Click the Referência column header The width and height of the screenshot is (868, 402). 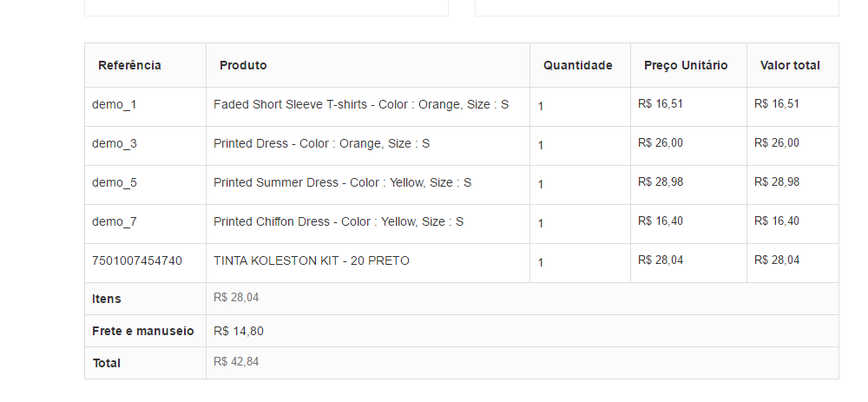(129, 65)
